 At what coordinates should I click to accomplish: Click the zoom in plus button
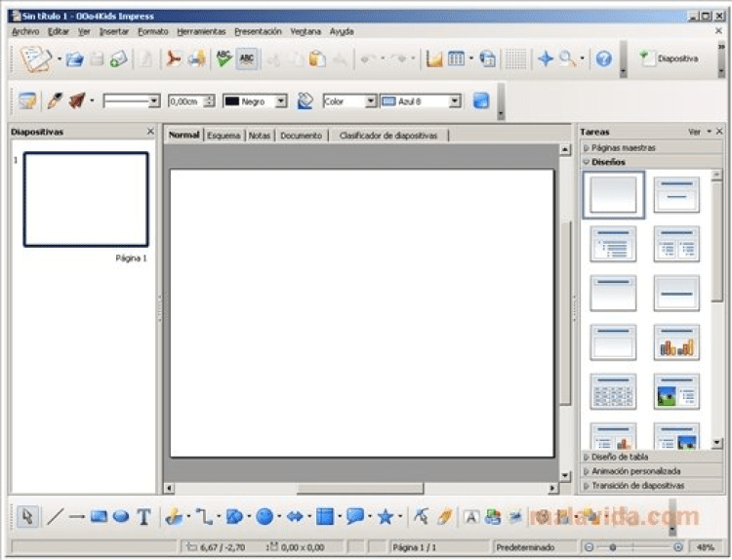click(678, 547)
